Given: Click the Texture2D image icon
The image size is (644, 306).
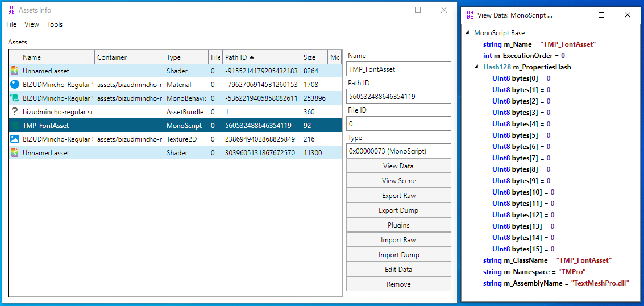Looking at the screenshot, I should pyautogui.click(x=15, y=139).
